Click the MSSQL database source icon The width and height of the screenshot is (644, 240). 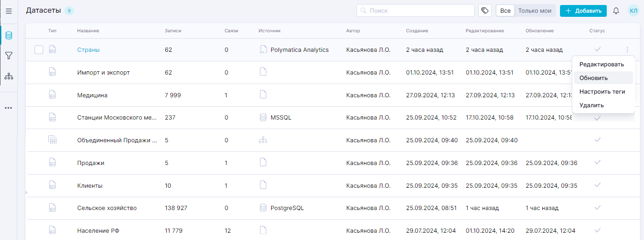click(x=263, y=117)
